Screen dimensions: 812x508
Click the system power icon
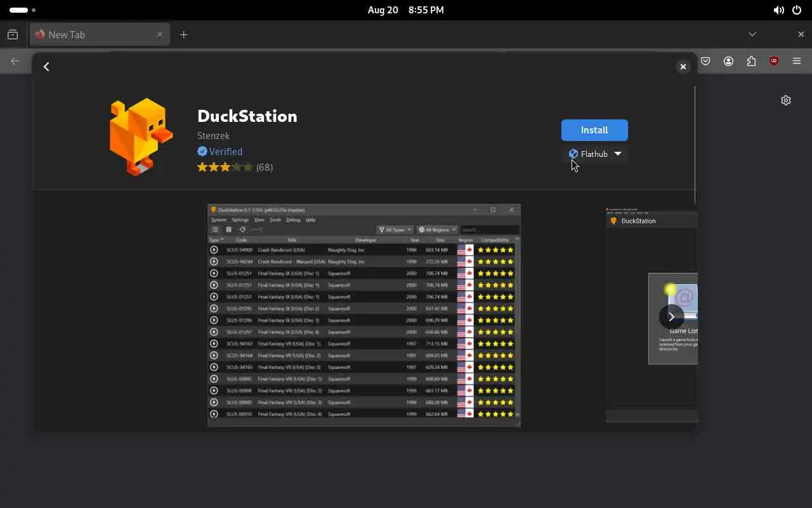[796, 10]
